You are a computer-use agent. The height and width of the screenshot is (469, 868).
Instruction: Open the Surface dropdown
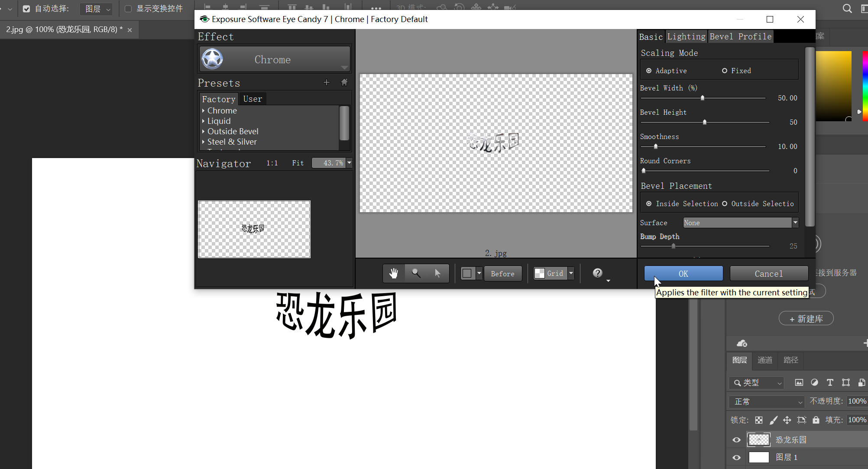pos(795,223)
